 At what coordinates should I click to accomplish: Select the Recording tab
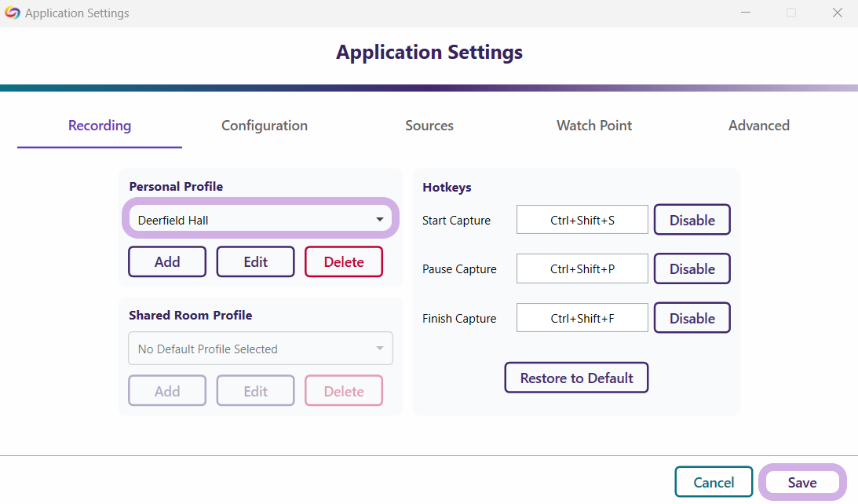[x=100, y=126]
